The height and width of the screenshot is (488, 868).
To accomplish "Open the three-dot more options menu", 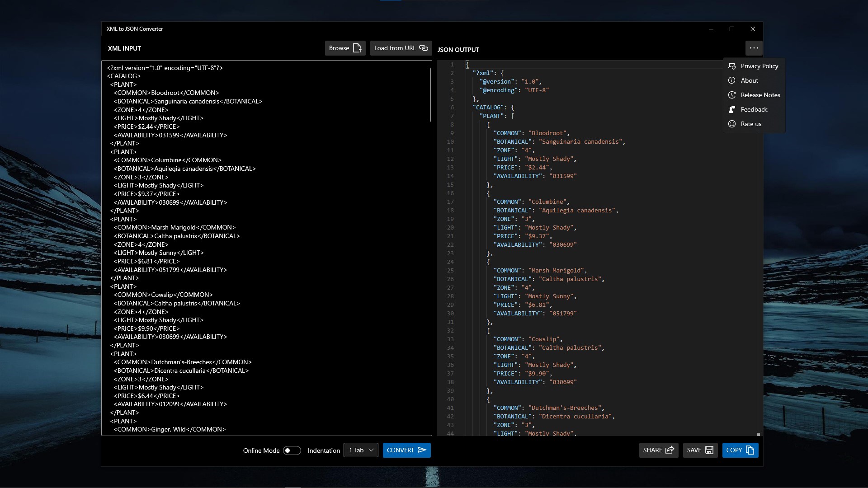I will pos(754,48).
